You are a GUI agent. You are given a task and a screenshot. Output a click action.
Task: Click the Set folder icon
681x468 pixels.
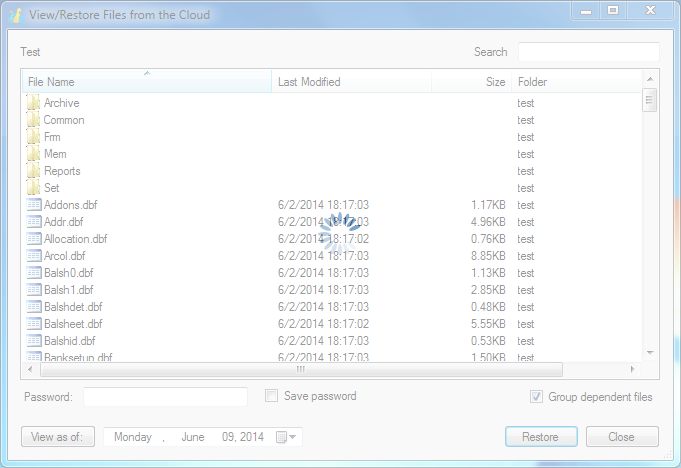click(33, 188)
